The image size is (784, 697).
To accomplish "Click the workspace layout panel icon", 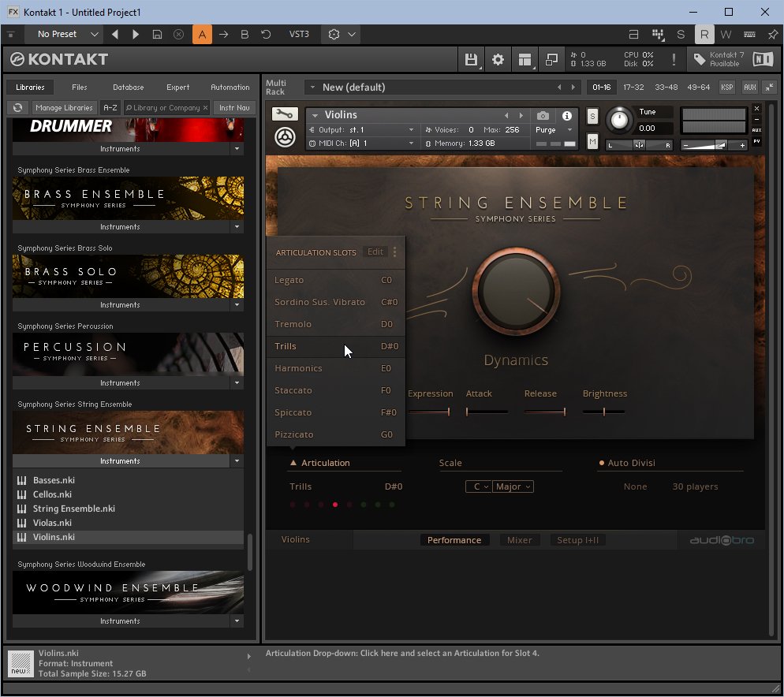I will tap(525, 60).
